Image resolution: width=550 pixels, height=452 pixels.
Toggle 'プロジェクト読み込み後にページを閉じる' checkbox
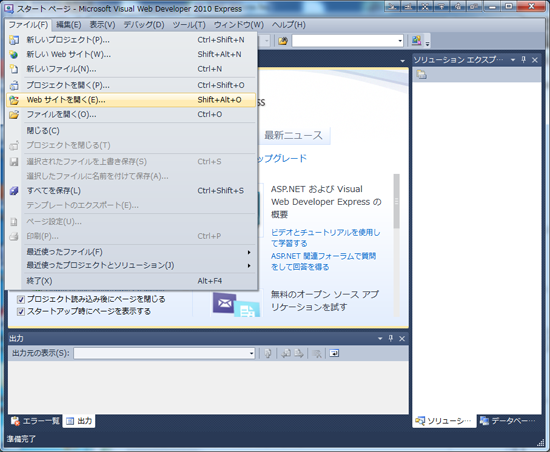click(x=21, y=299)
